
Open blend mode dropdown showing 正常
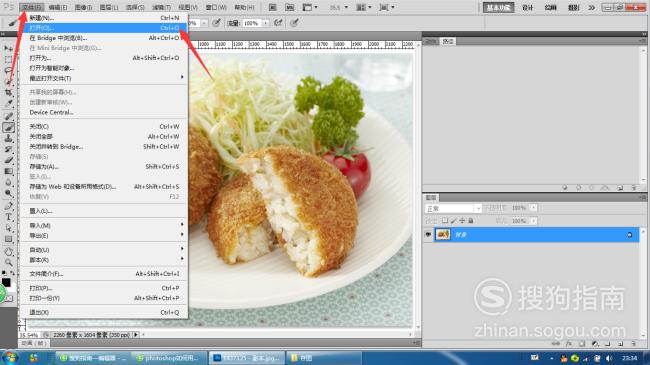pos(453,208)
